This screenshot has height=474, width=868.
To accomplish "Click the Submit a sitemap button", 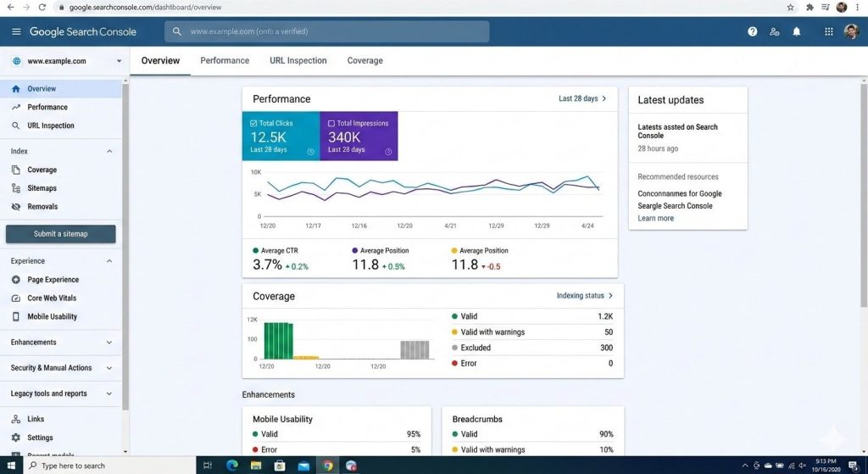I will (61, 234).
